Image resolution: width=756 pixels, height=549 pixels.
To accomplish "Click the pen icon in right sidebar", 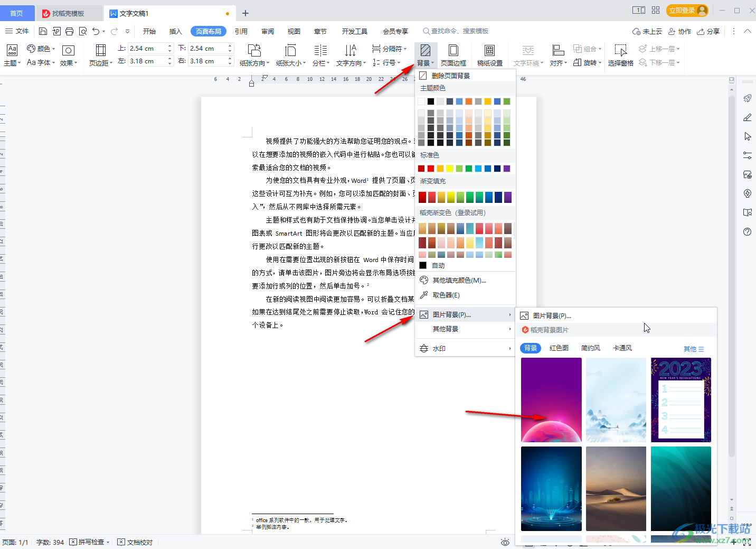I will point(747,117).
